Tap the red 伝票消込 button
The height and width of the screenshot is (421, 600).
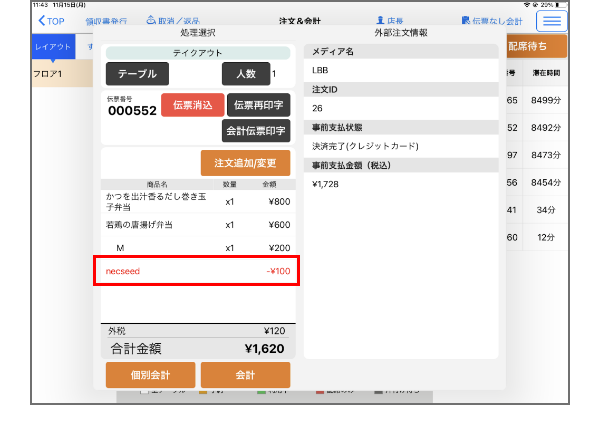pos(192,105)
